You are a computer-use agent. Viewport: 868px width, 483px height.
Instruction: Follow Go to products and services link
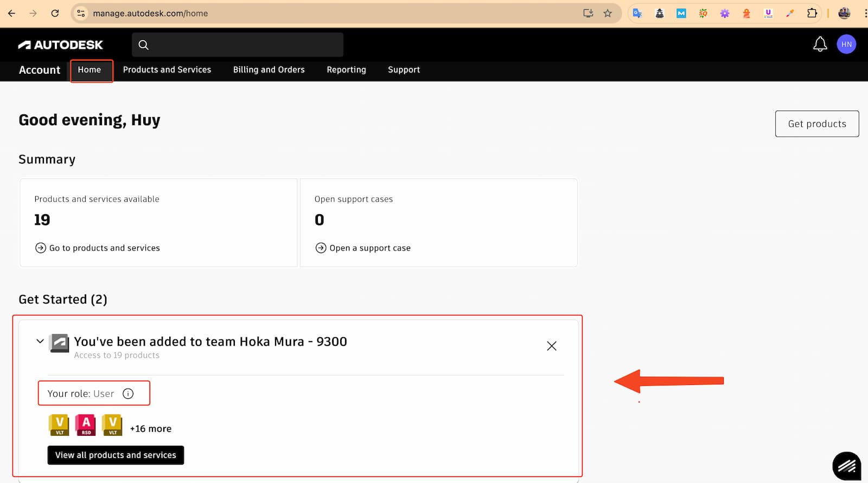[98, 248]
